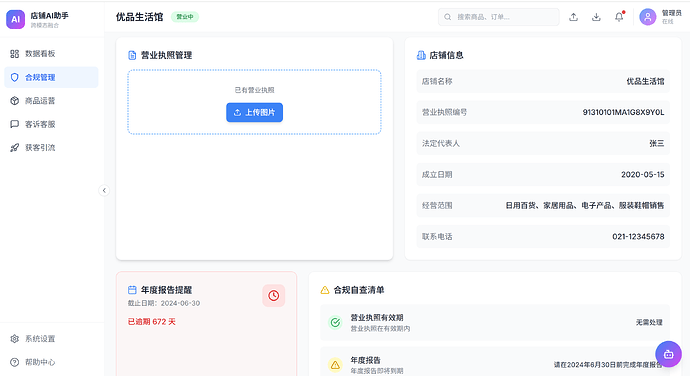Screen dimensions: 690x376
Task: Click license number 91310101MA1G8X9Y0L
Action: (623, 112)
